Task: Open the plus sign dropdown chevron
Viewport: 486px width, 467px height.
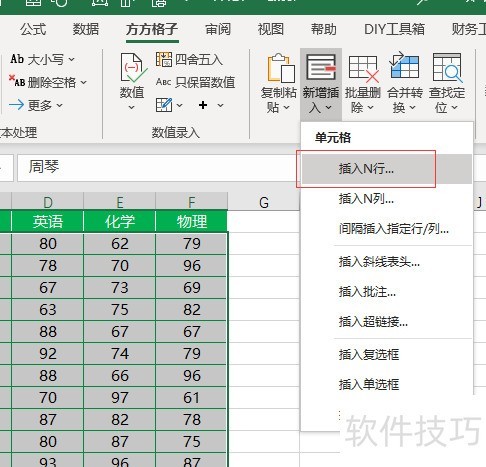Action: click(220, 106)
